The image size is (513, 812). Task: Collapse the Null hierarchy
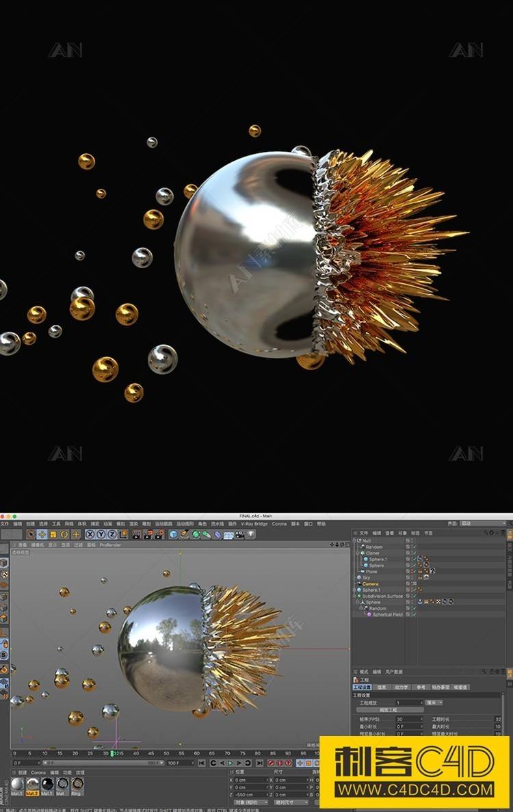point(354,540)
